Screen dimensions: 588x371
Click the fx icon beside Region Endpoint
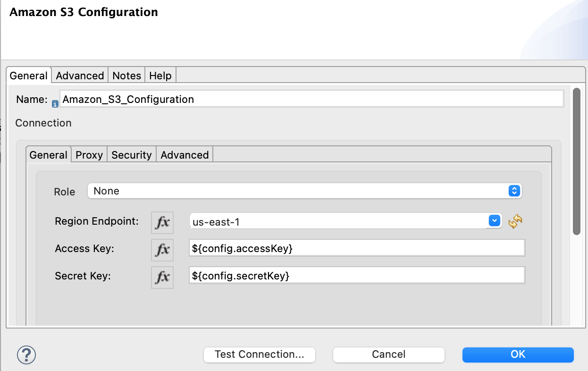pyautogui.click(x=162, y=222)
